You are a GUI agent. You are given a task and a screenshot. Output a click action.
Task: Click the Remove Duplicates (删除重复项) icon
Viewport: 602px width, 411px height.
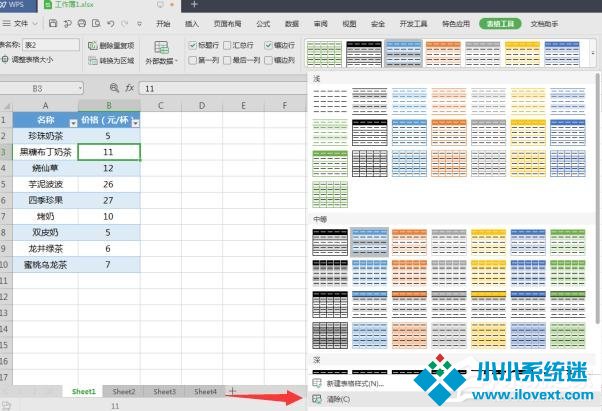(91, 45)
